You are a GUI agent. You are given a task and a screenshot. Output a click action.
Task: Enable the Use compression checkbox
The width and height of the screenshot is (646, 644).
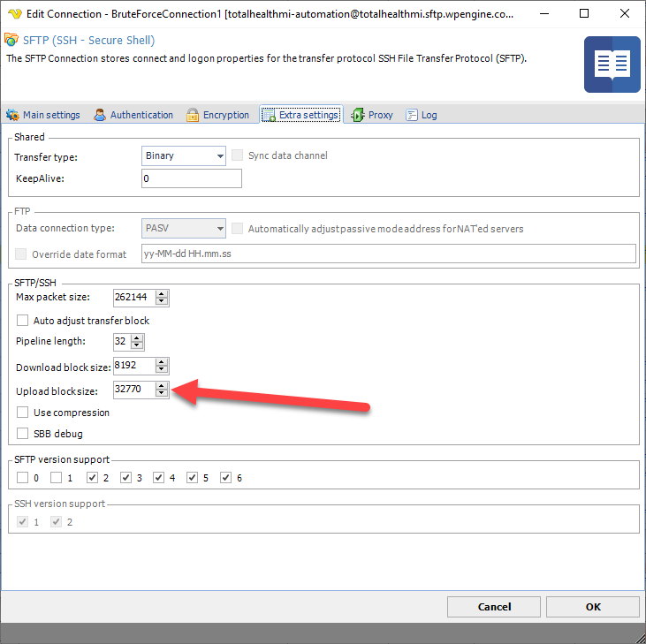pyautogui.click(x=23, y=413)
